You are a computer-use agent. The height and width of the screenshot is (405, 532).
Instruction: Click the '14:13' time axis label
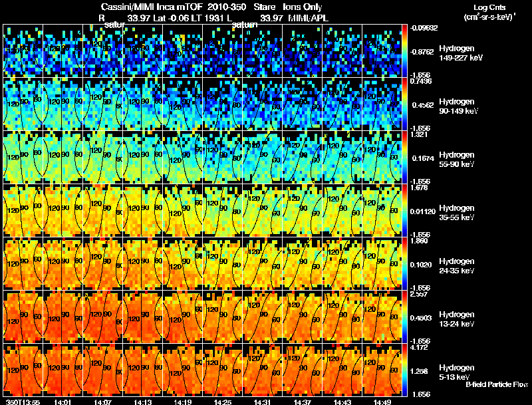point(143,402)
